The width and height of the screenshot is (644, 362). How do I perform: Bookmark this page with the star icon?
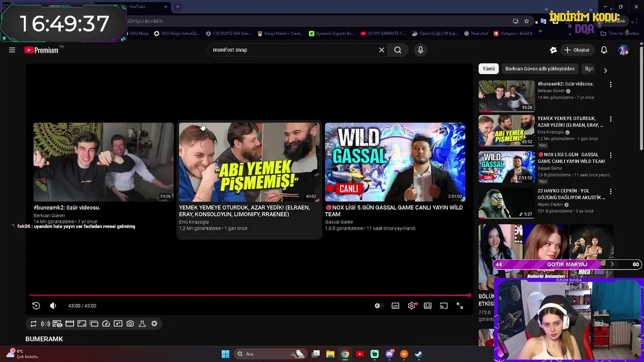coord(526,21)
